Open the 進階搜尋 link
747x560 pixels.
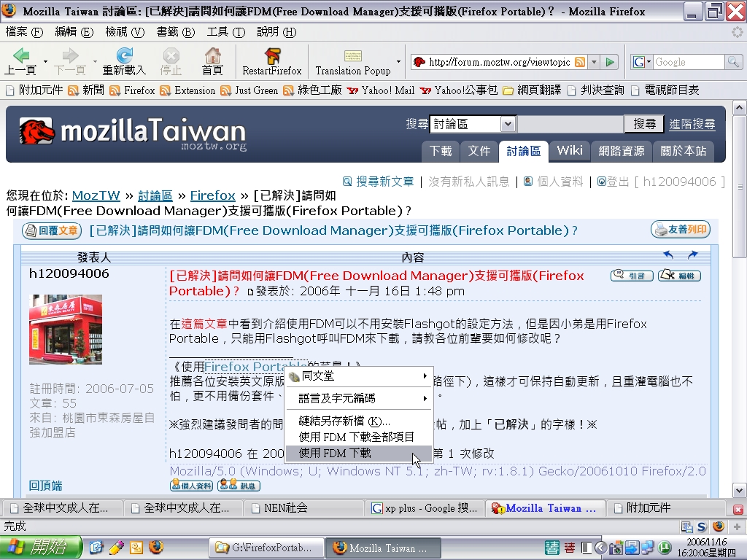pos(692,124)
